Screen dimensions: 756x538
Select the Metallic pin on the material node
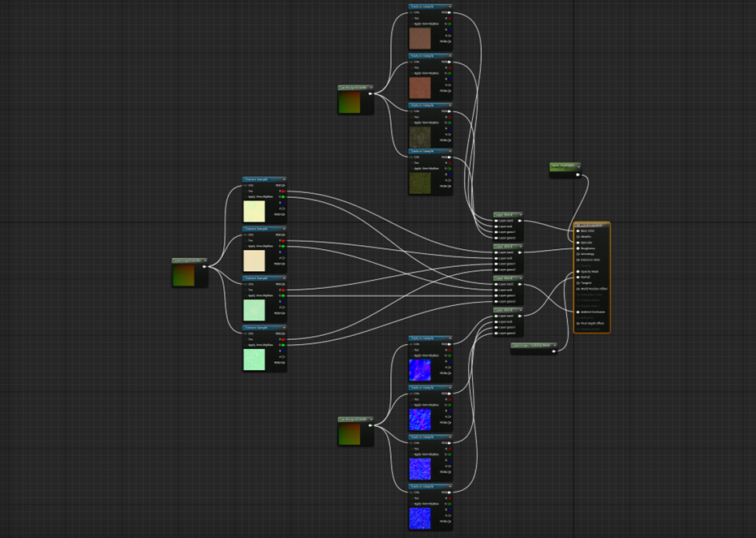[578, 236]
